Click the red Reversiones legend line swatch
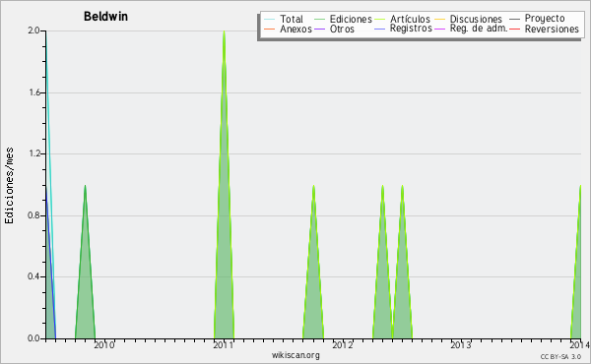The width and height of the screenshot is (591, 364). (514, 29)
